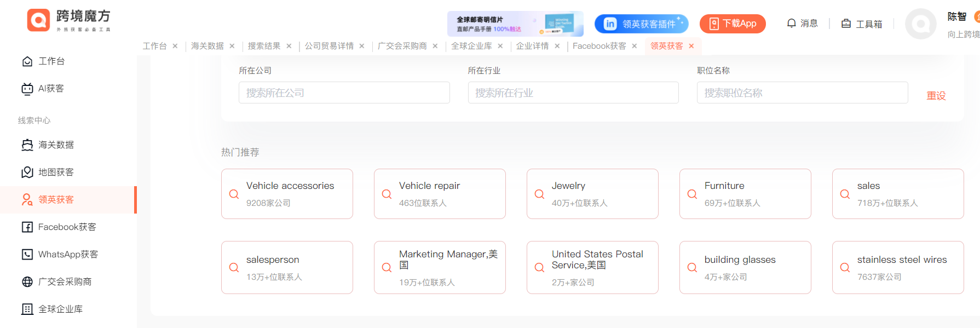Close the 海关数据 tab
Screen dimensions: 980x328
232,46
